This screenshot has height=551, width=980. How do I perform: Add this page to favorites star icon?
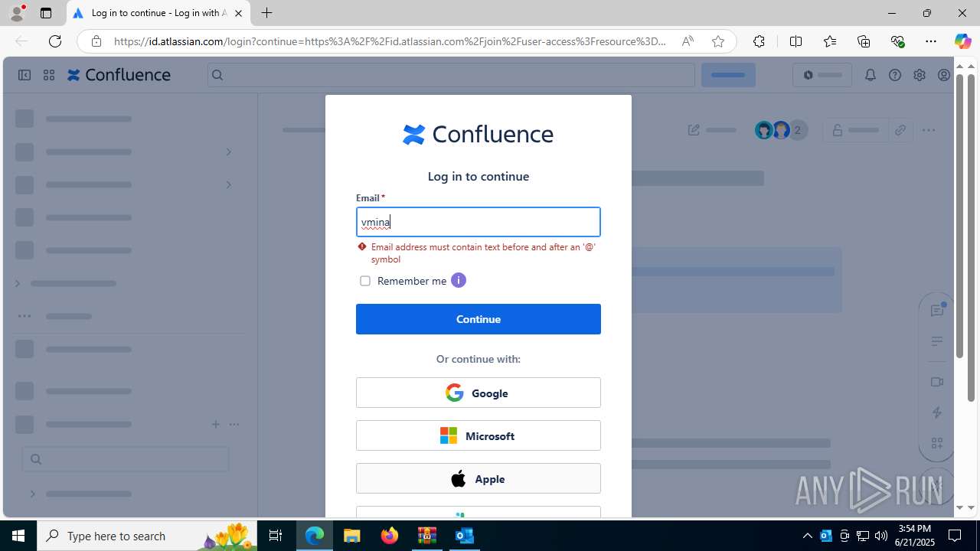tap(718, 41)
